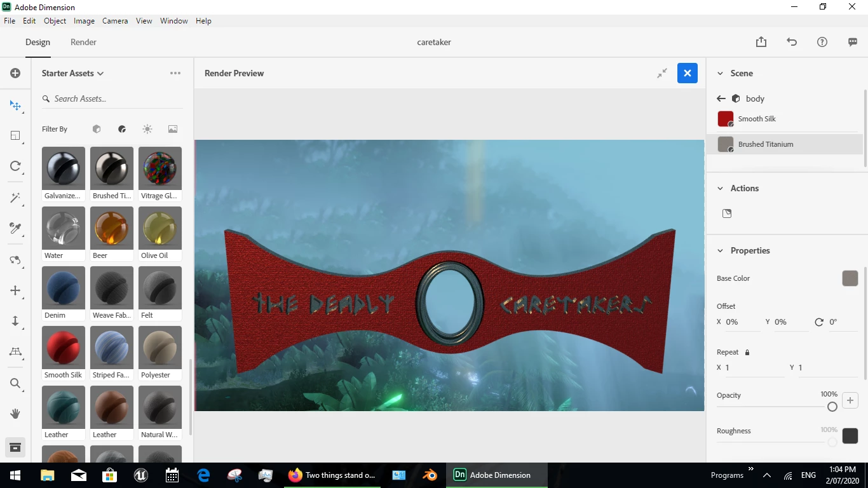The image size is (868, 488).
Task: Click the Offset Y value field
Action: (791, 322)
